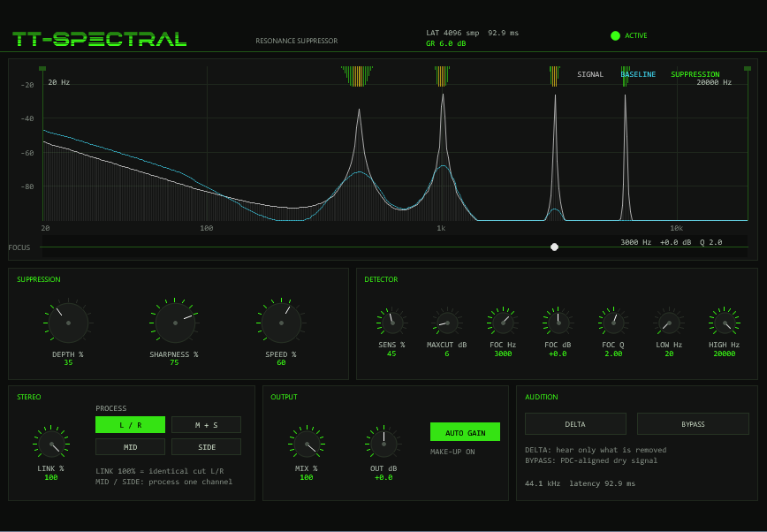Click the DEPTH % knob
This screenshot has width=767, height=532.
point(69,323)
